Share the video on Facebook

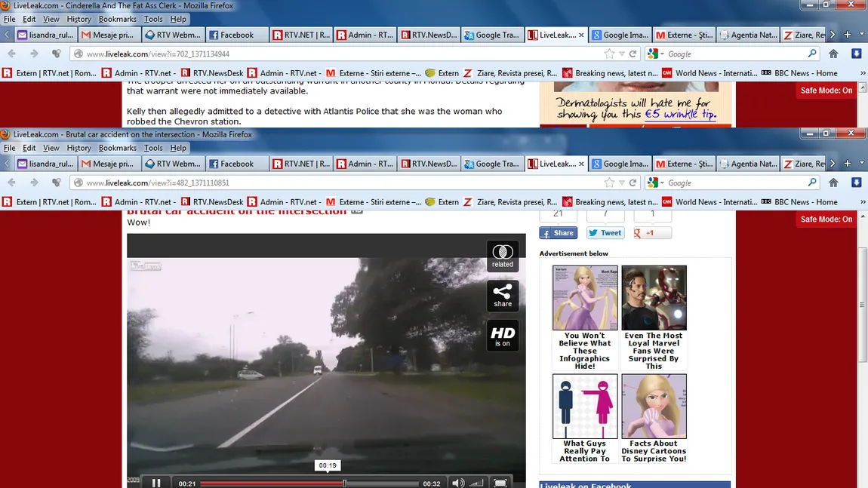click(558, 233)
